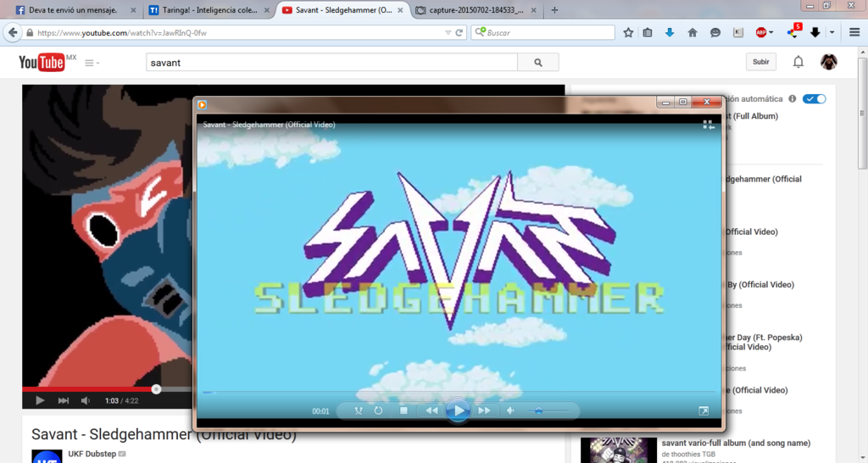The height and width of the screenshot is (463, 868).
Task: Open the Firefox hamburger menu
Action: coord(854,33)
